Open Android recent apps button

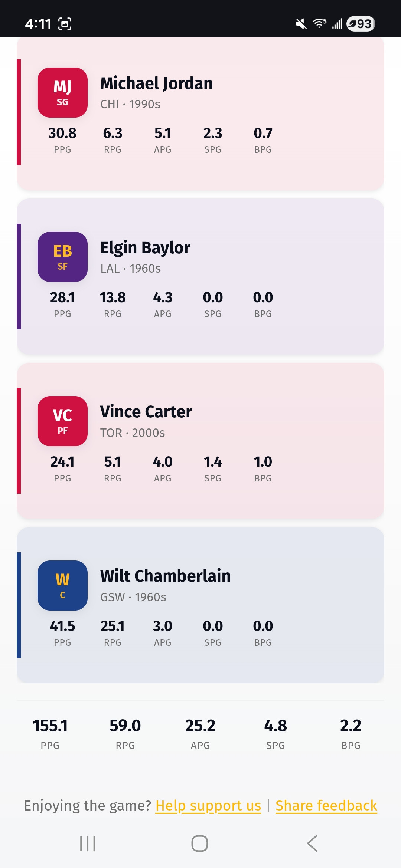click(88, 844)
